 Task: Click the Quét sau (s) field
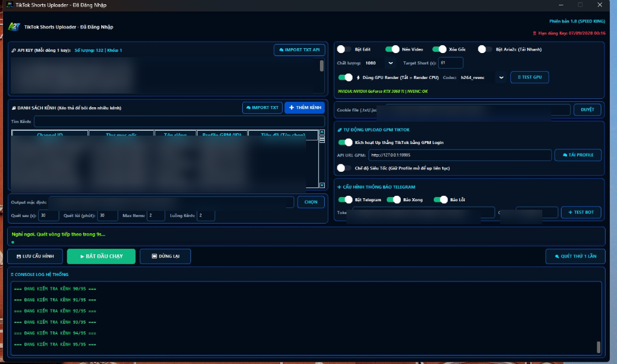point(48,216)
